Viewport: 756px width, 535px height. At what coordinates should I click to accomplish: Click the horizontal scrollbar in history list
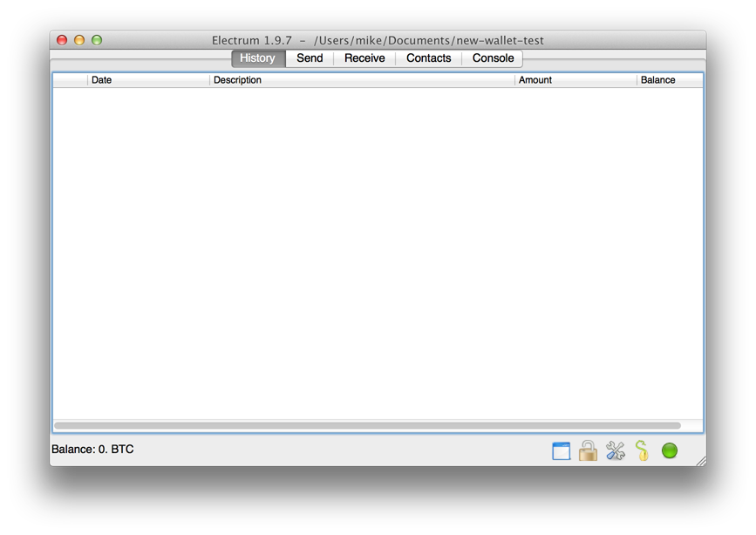click(367, 425)
